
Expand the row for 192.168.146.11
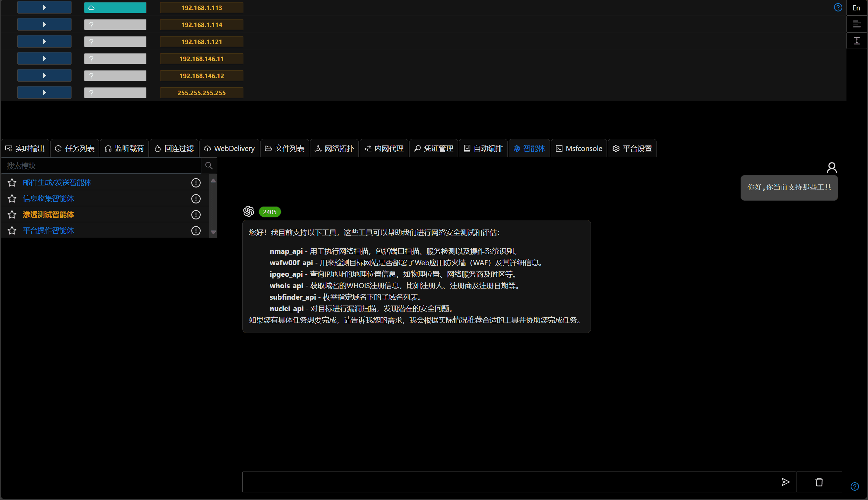tap(44, 58)
